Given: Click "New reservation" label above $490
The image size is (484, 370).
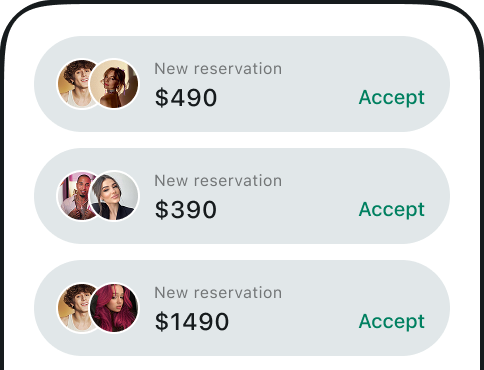Looking at the screenshot, I should pos(218,69).
